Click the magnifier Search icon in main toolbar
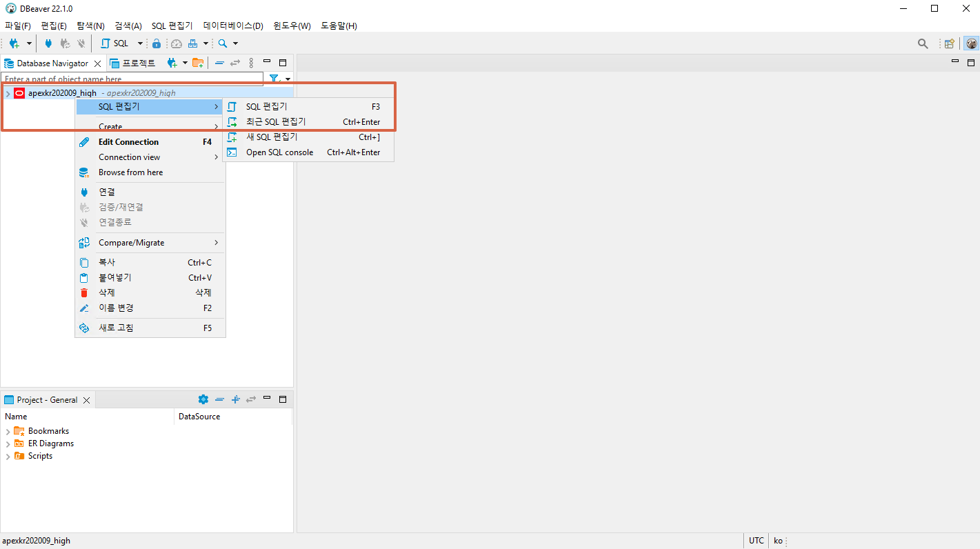This screenshot has width=980, height=549. [223, 43]
